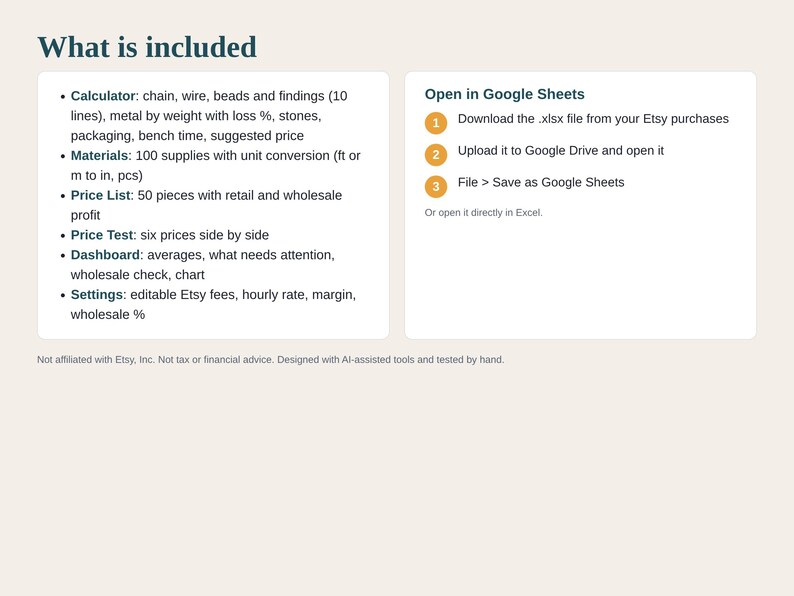The width and height of the screenshot is (794, 596).
Task: Click "Or open it directly in Excel." note
Action: point(484,213)
